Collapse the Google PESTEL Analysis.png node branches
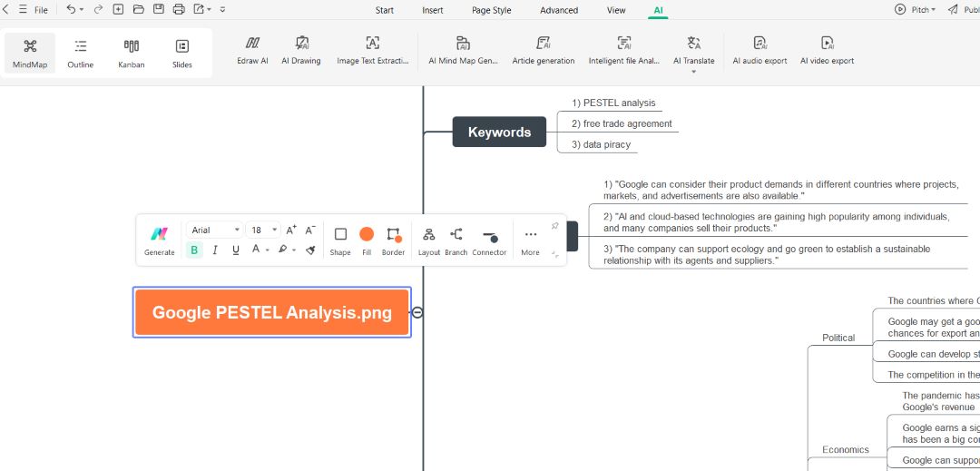 click(x=417, y=312)
